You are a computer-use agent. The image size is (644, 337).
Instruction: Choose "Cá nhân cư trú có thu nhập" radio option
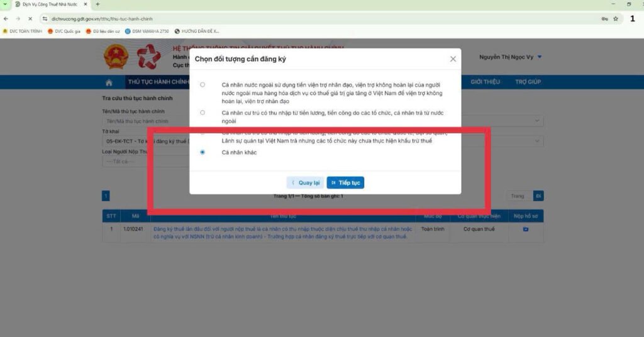[x=203, y=113]
